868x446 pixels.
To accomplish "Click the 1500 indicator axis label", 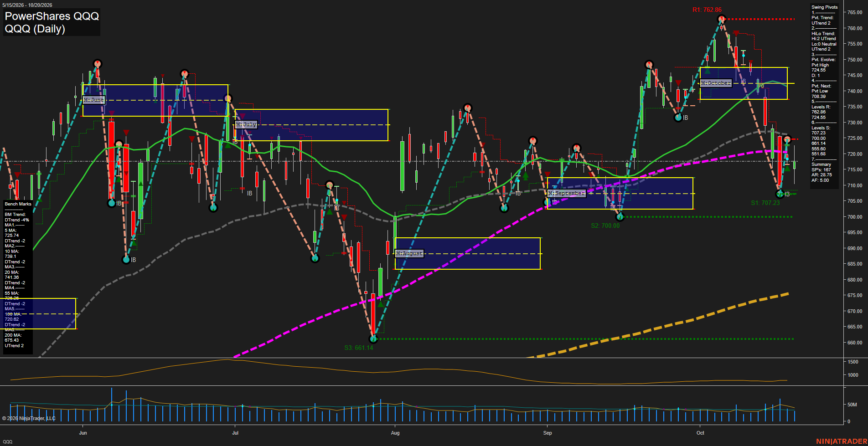I will (x=853, y=362).
